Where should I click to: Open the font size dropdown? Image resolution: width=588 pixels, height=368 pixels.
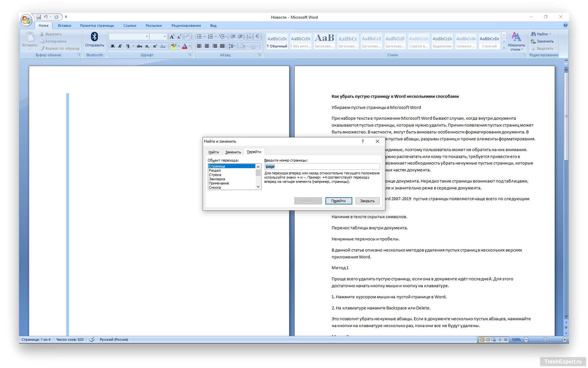point(165,37)
